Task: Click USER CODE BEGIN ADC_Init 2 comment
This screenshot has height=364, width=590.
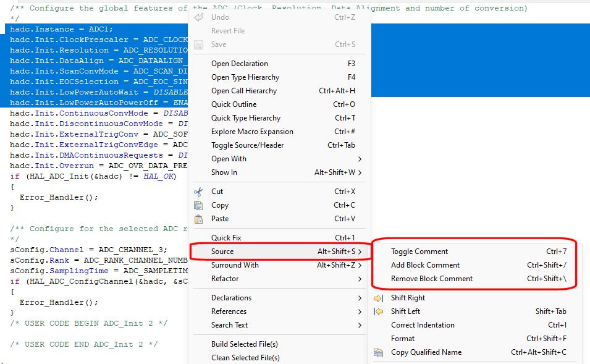Action: pyautogui.click(x=89, y=323)
